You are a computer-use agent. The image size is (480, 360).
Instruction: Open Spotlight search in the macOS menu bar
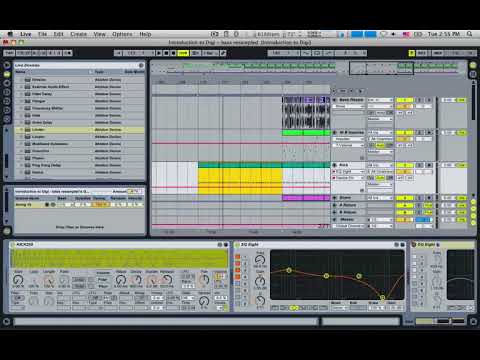(x=469, y=34)
